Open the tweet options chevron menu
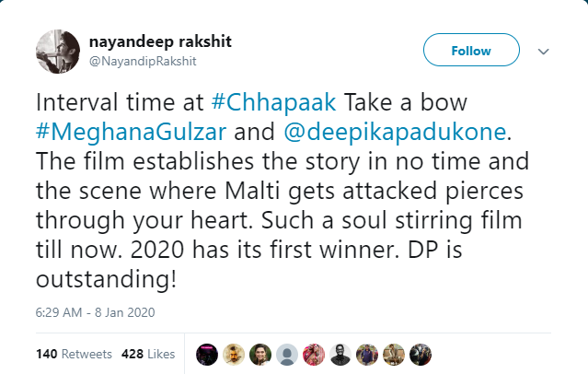This screenshot has width=588, height=374. click(x=543, y=52)
